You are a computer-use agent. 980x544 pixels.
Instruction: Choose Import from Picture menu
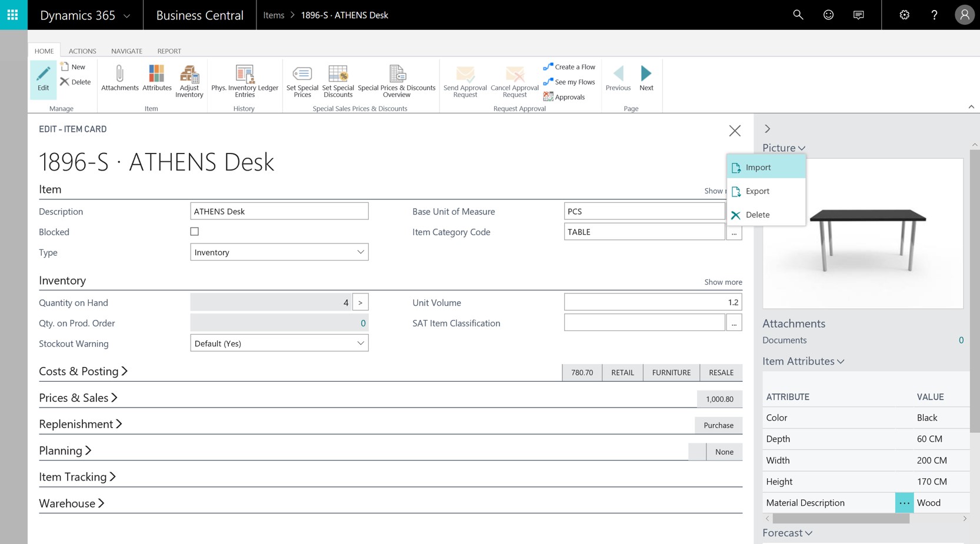[766, 167]
